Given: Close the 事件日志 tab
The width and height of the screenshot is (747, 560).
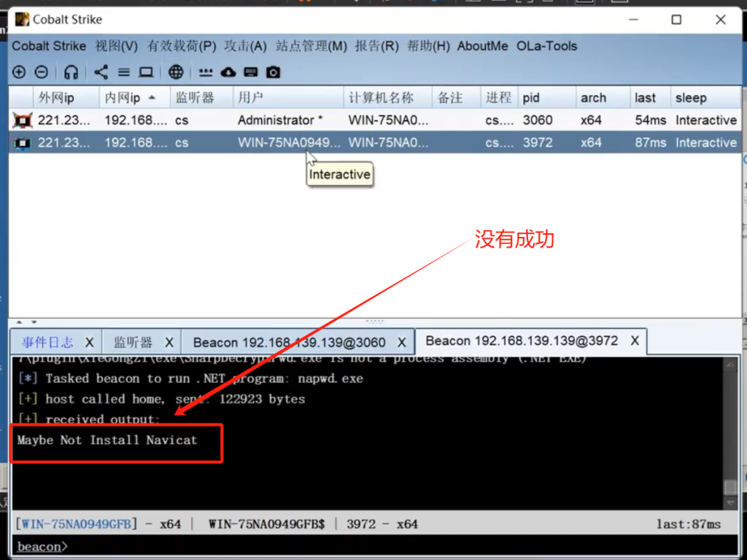Looking at the screenshot, I should pyautogui.click(x=89, y=343).
